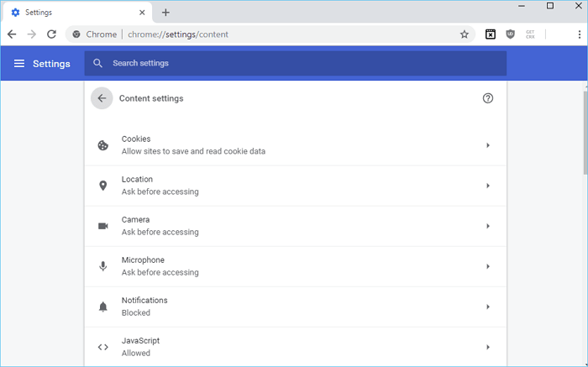The image size is (588, 367).
Task: Open the Content settings help icon
Action: coord(487,98)
